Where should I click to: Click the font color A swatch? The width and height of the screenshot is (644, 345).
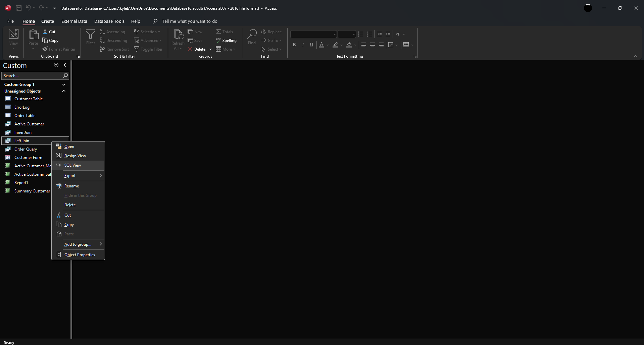pyautogui.click(x=321, y=45)
